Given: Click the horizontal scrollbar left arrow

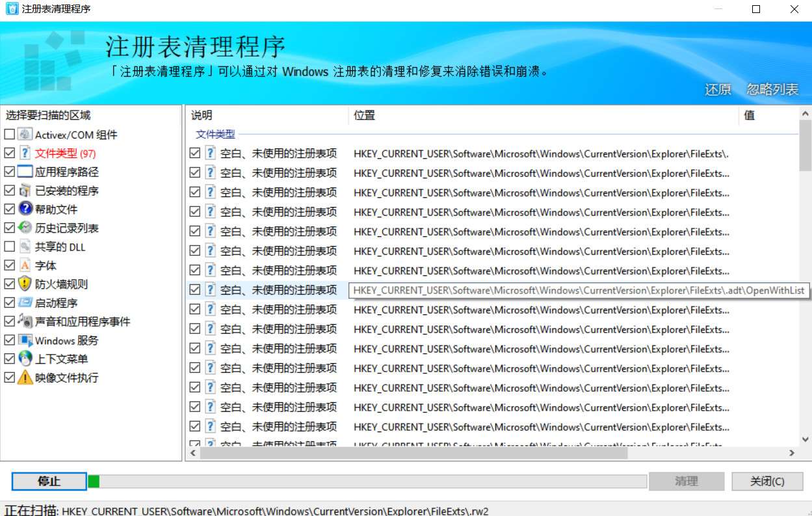Looking at the screenshot, I should [192, 453].
